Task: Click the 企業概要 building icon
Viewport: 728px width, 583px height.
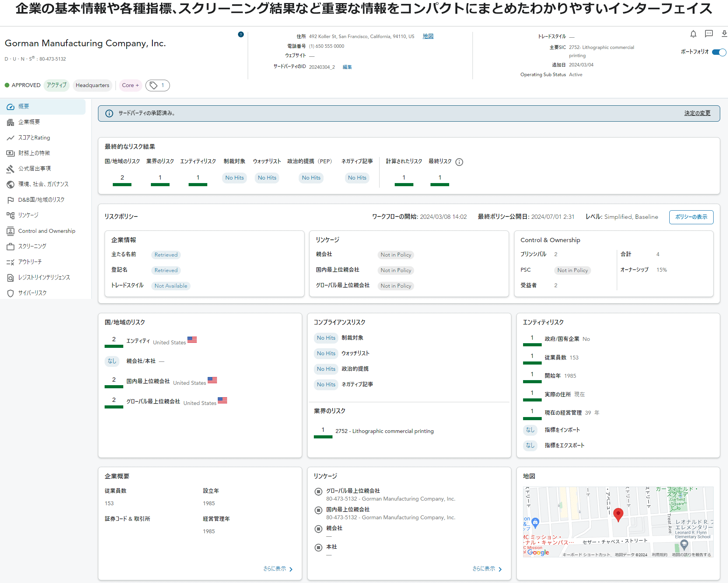Action: pyautogui.click(x=10, y=122)
